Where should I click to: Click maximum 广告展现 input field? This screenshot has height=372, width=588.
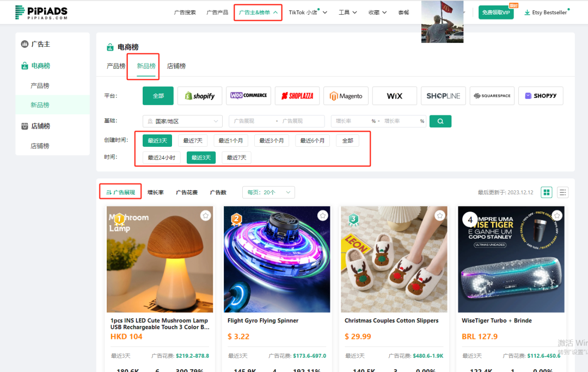(301, 121)
